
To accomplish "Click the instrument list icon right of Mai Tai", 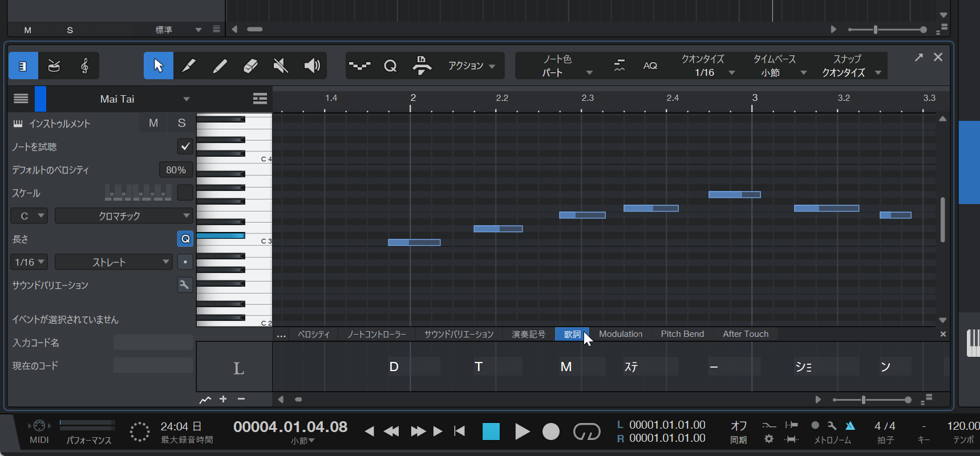I will [x=260, y=99].
